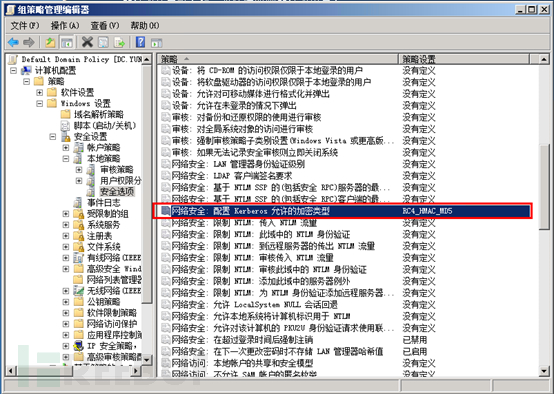Collapse 计算机配置 tree node
Viewport: 554px width, 394px height.
click(x=13, y=70)
